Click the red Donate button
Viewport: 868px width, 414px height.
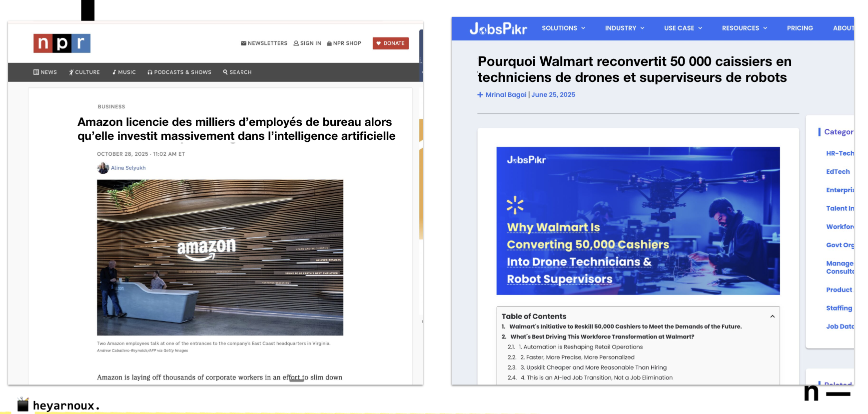pos(390,43)
